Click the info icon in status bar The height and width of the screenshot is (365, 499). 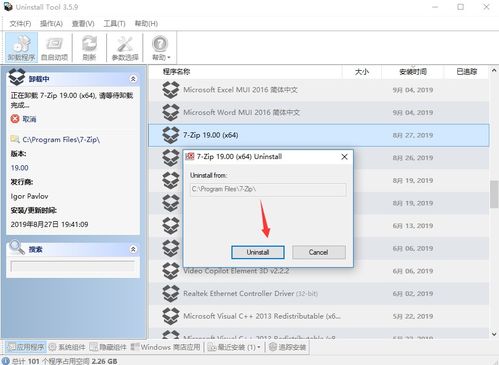[x=6, y=361]
